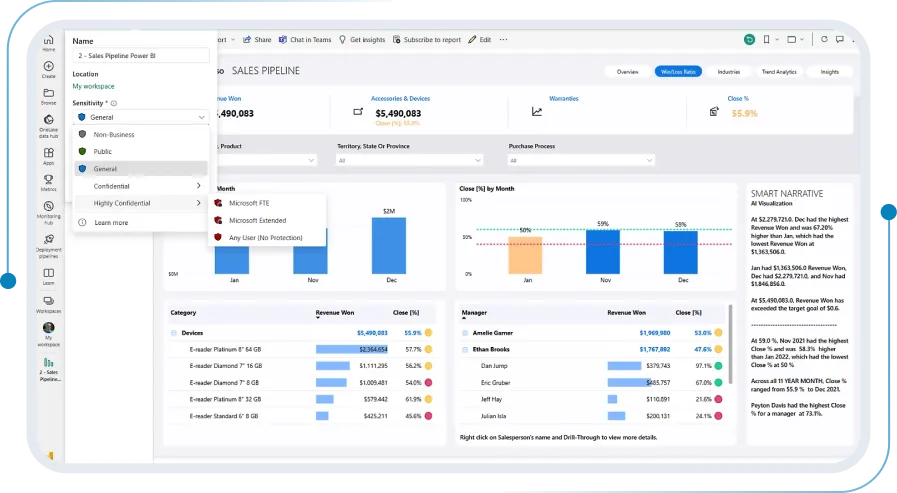Image resolution: width=897 pixels, height=493 pixels.
Task: Select Microsoft FTE label
Action: tap(267, 203)
